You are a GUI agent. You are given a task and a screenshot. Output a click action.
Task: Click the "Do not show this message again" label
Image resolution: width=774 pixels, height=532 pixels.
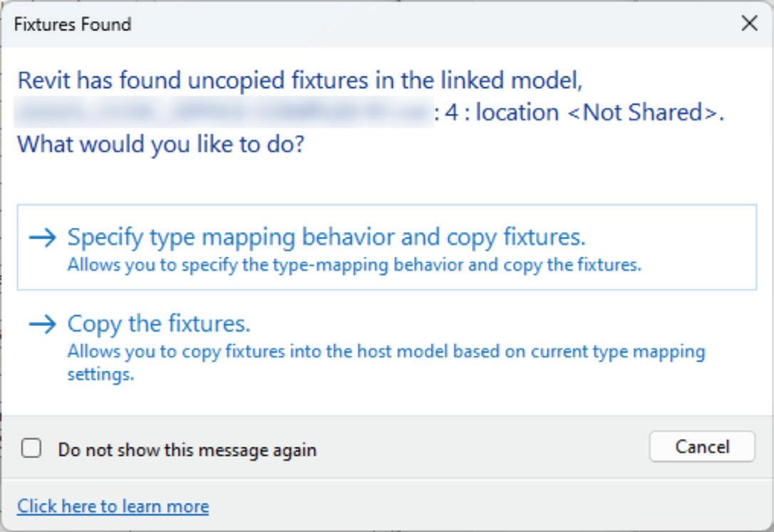187,450
